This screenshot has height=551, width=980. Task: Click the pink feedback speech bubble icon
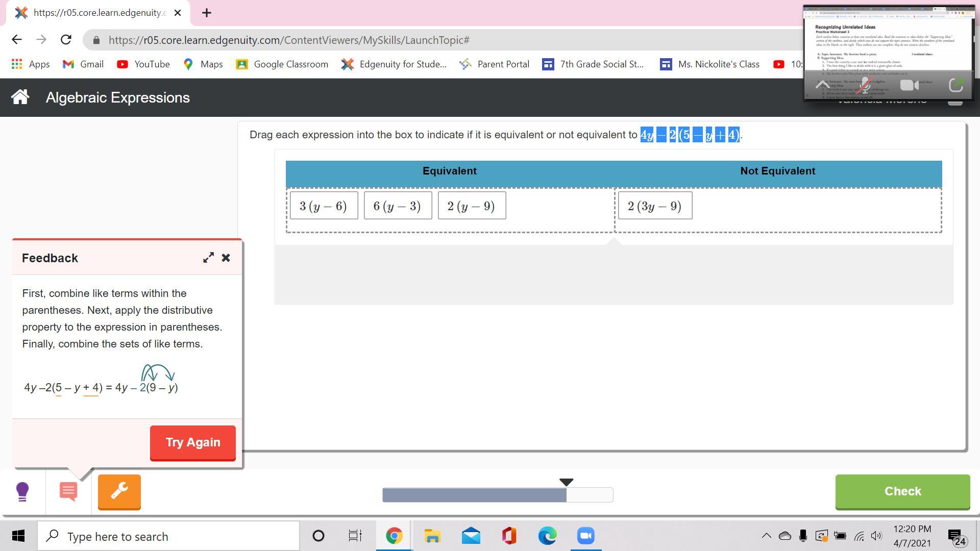coord(68,491)
